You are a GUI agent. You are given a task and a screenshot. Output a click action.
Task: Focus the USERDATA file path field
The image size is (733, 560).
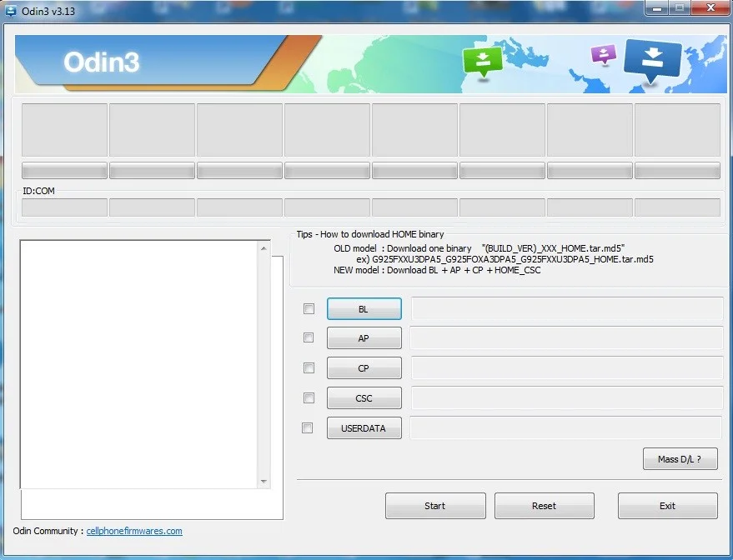pos(566,427)
